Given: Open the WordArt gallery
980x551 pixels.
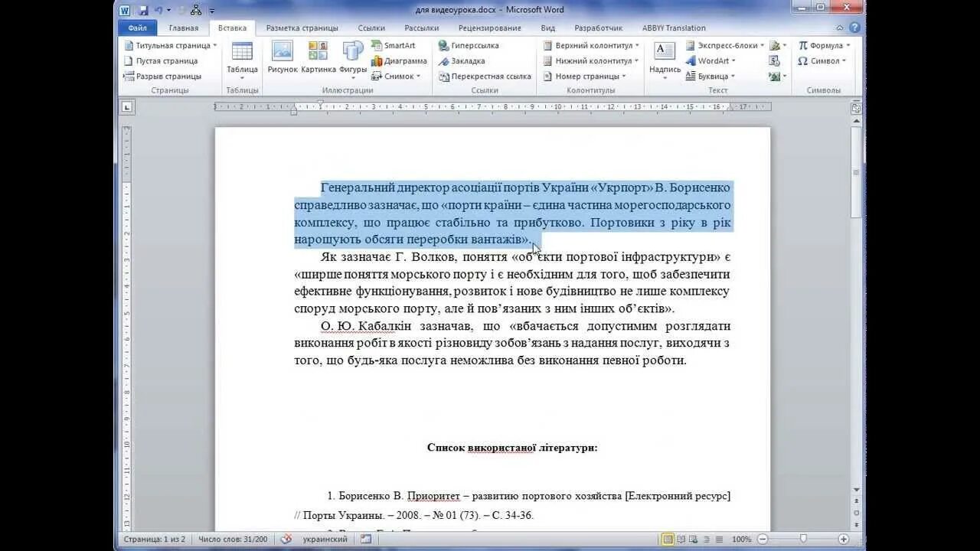Looking at the screenshot, I should [x=710, y=60].
